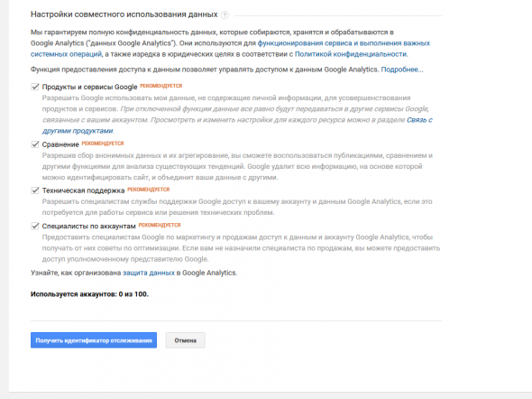532x399 pixels.
Task: Click the Продукты и сервисы Google label
Action: click(89, 87)
